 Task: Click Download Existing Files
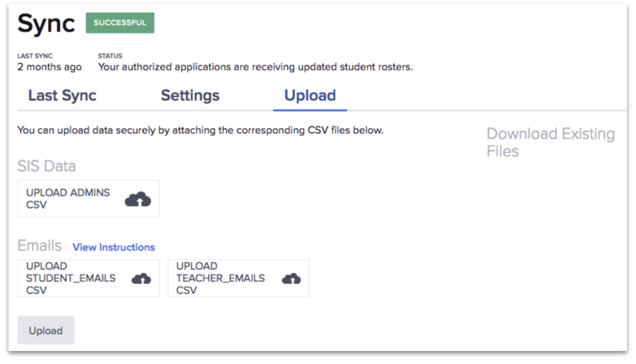[550, 142]
